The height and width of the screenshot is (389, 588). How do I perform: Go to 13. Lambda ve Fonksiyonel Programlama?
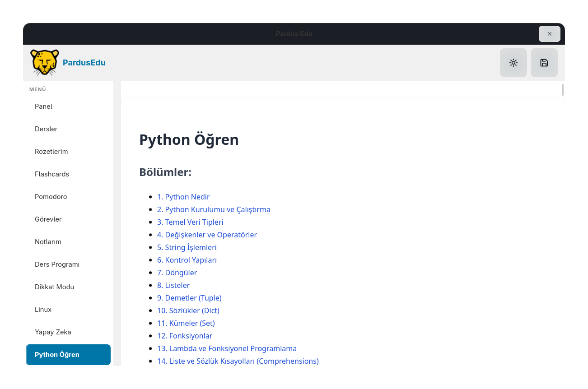click(x=227, y=348)
